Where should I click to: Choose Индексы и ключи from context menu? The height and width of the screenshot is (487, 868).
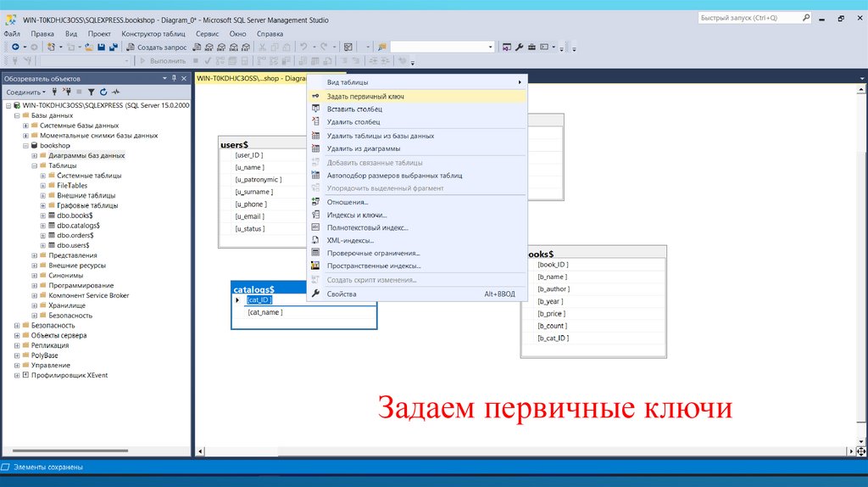pyautogui.click(x=416, y=215)
